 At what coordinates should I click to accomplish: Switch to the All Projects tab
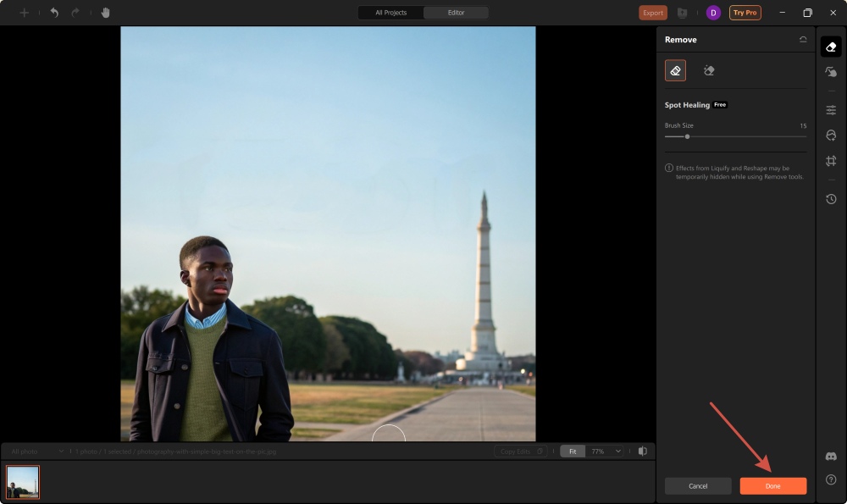[x=390, y=13]
